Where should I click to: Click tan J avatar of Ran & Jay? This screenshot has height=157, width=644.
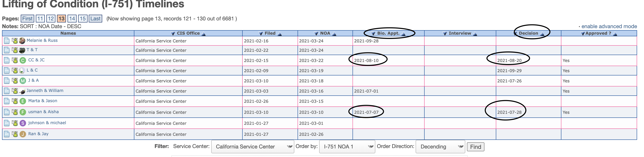click(x=23, y=134)
